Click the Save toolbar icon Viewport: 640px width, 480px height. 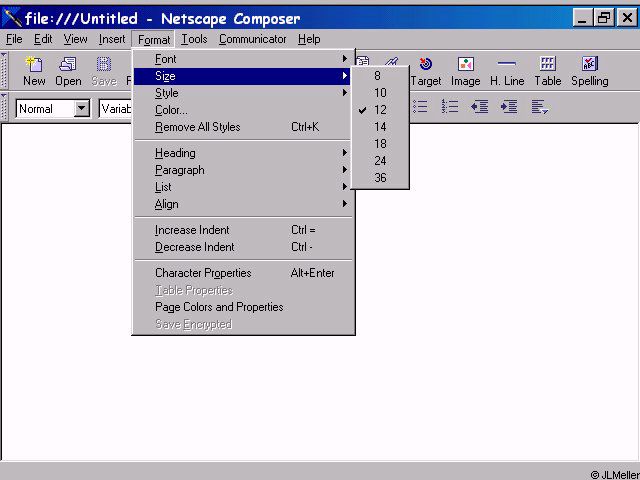click(x=104, y=71)
